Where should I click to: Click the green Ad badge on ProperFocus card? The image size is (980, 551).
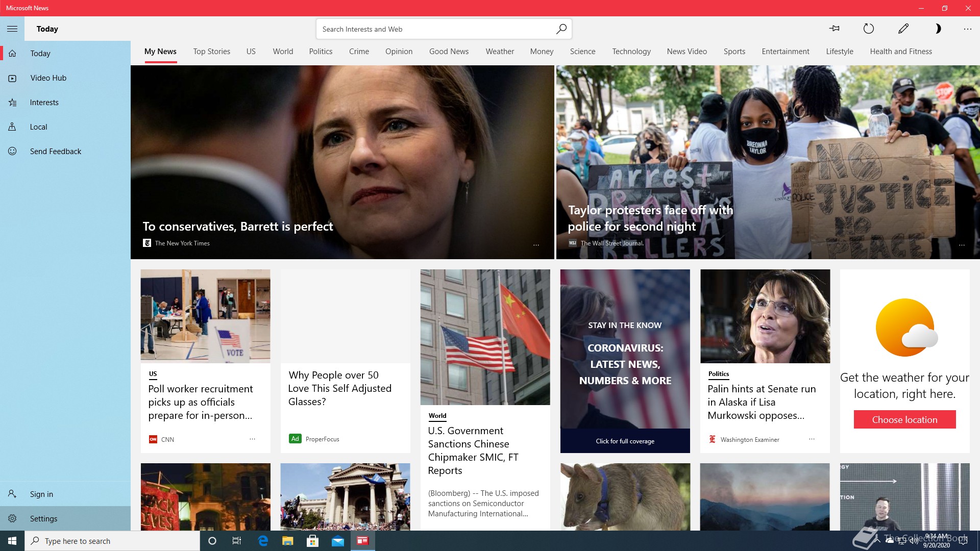click(x=295, y=439)
